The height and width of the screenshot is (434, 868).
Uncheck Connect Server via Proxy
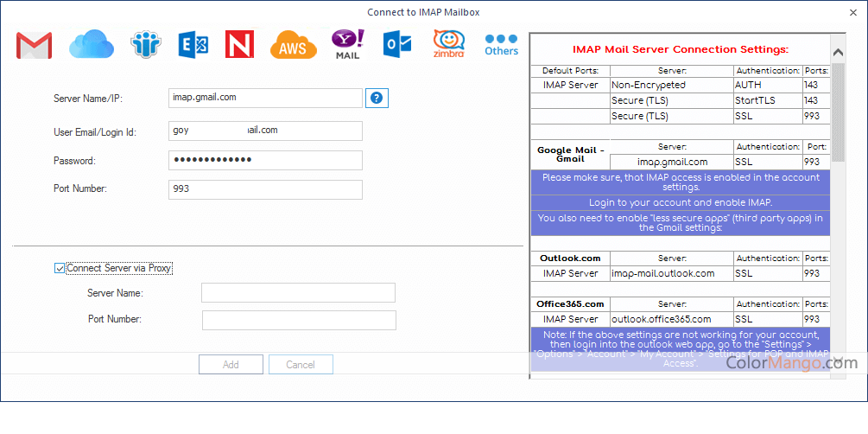[x=60, y=268]
